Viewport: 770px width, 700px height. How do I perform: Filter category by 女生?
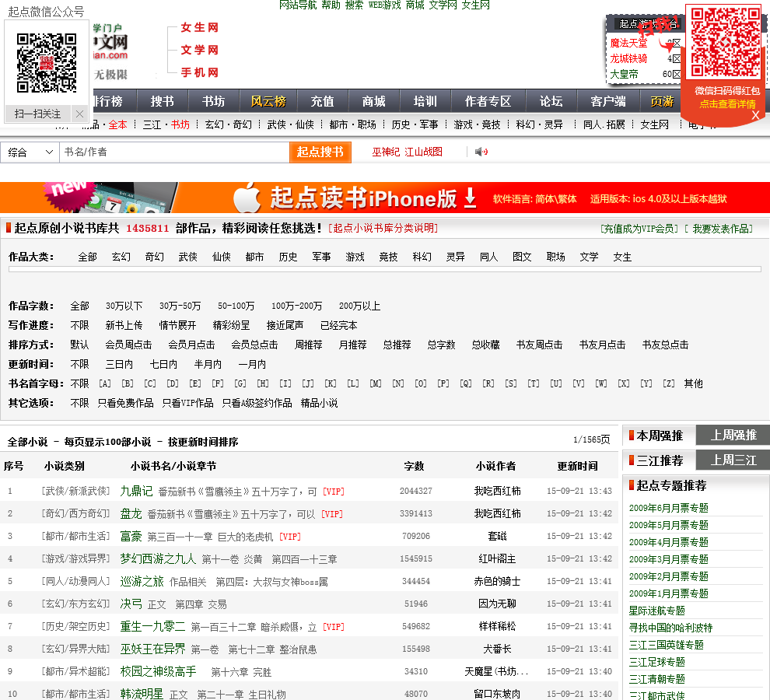(x=622, y=257)
